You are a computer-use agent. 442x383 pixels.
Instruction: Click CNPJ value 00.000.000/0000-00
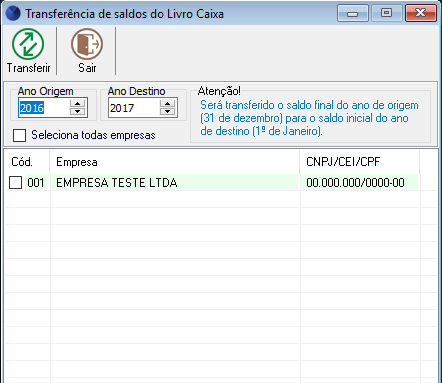[355, 183]
